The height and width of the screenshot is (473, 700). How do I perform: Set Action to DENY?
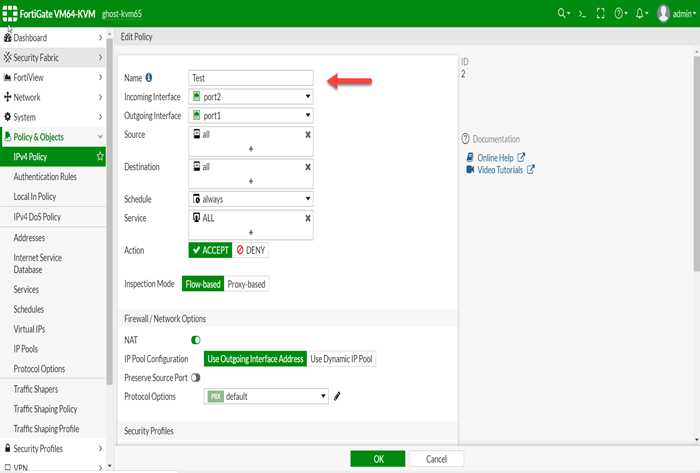(x=250, y=250)
